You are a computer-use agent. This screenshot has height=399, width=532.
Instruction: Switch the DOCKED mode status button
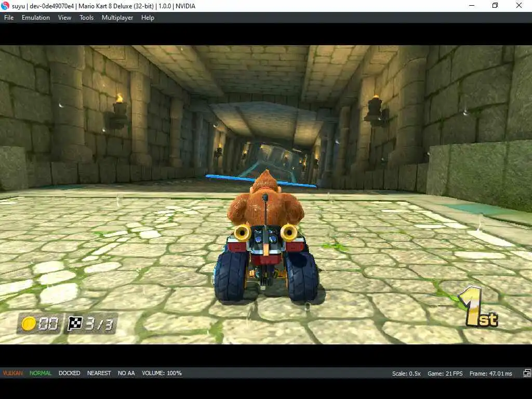pyautogui.click(x=69, y=373)
